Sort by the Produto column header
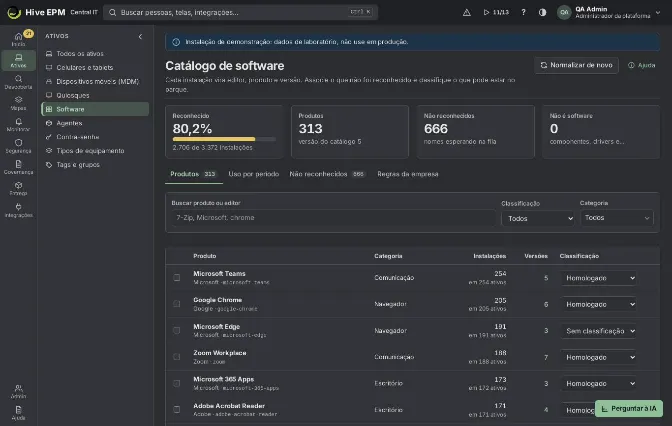Image resolution: width=672 pixels, height=426 pixels. click(204, 256)
